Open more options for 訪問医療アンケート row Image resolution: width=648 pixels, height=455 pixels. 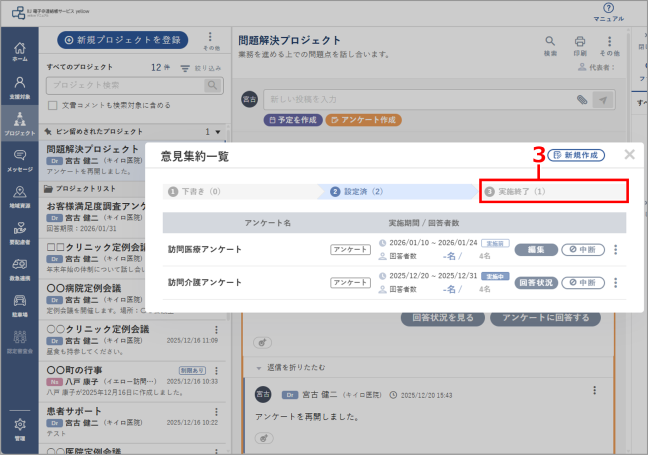pos(615,250)
